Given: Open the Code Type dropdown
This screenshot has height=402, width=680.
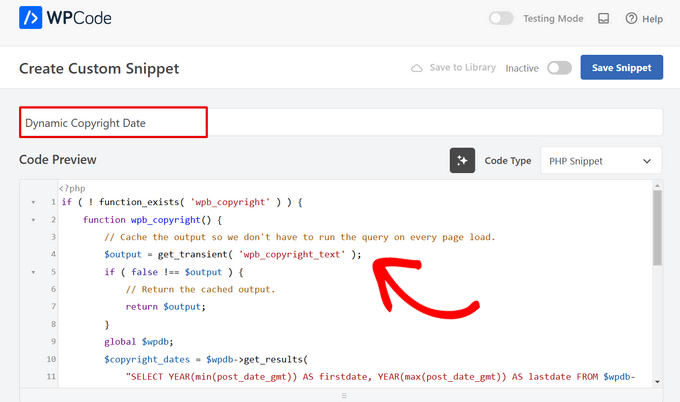Looking at the screenshot, I should click(601, 161).
